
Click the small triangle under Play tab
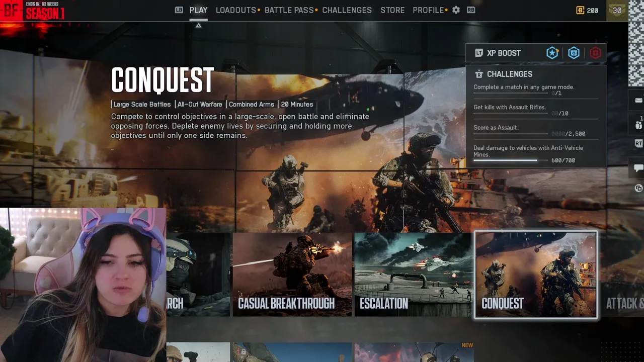198,25
